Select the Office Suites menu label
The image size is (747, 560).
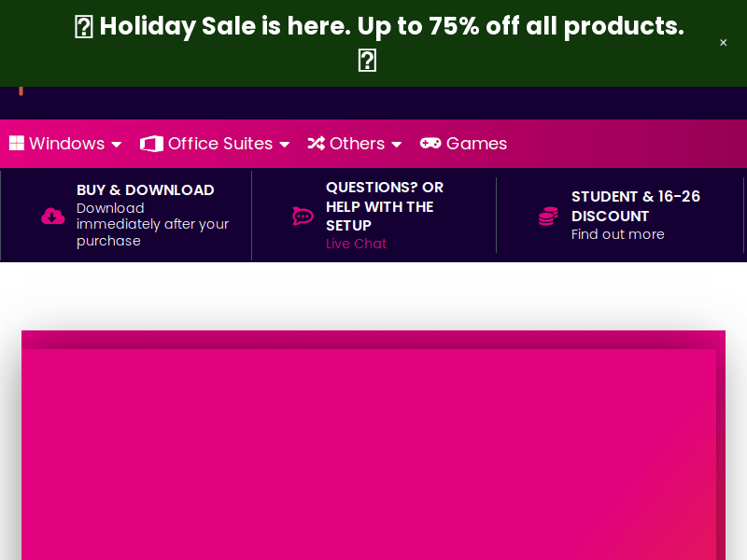tap(220, 144)
